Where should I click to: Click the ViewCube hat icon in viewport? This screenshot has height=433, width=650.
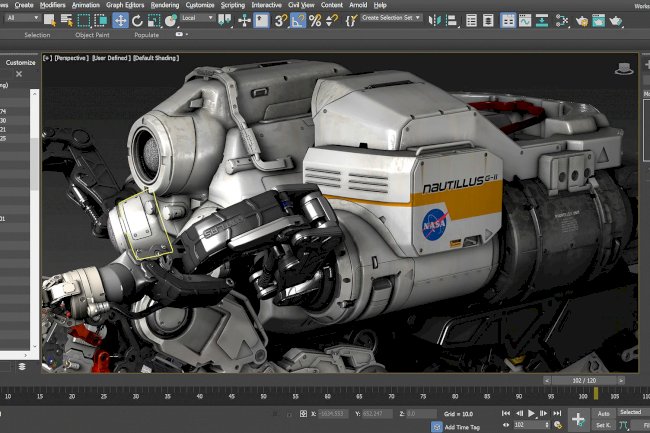624,69
